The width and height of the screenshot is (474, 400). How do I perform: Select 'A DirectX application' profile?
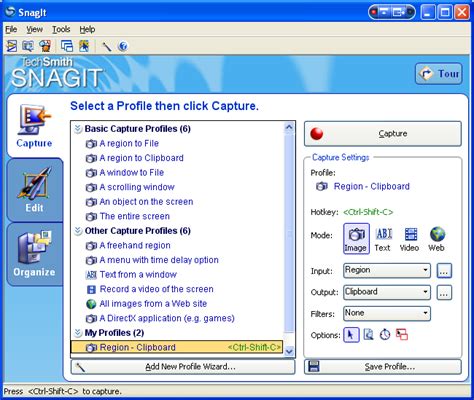(160, 318)
